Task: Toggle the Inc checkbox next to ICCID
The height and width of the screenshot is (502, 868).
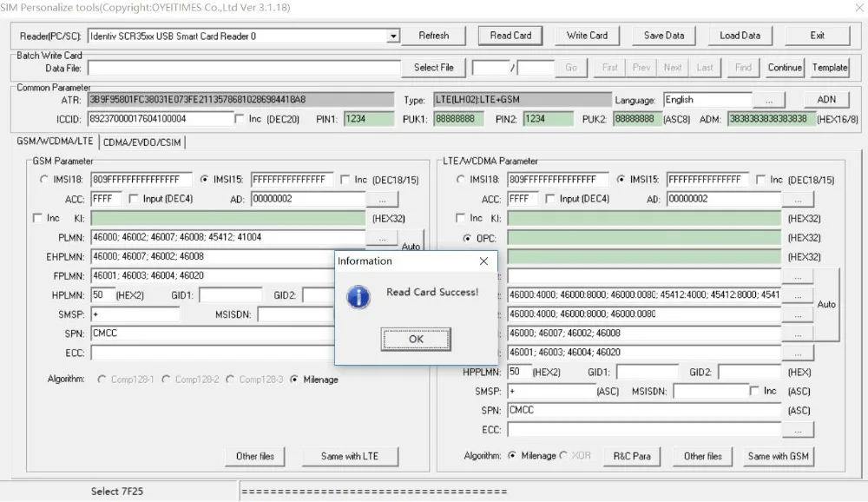Action: click(240, 119)
